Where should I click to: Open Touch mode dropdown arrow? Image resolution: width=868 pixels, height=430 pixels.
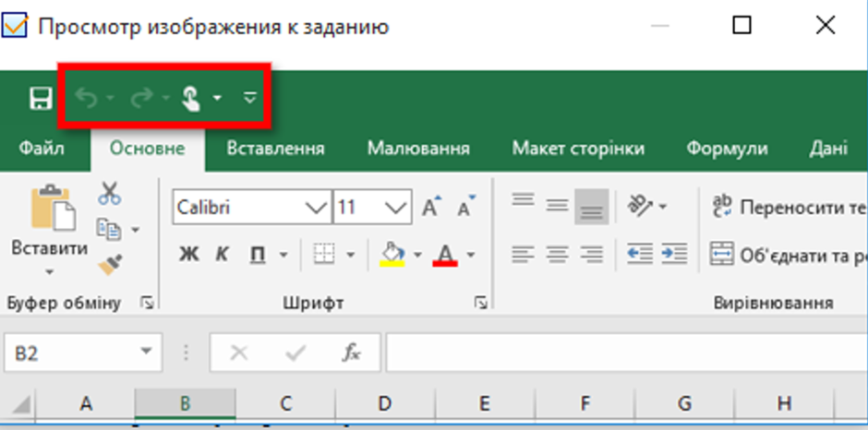[218, 98]
